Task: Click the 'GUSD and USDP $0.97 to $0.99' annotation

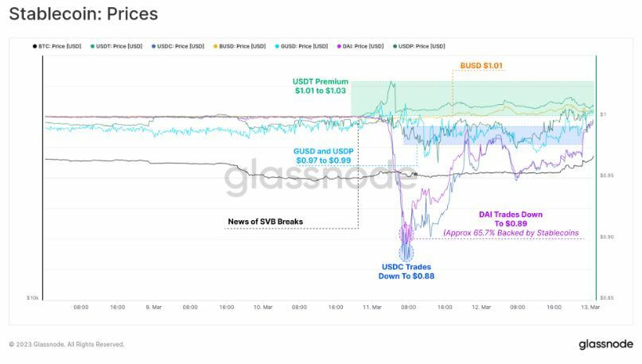Action: [324, 155]
